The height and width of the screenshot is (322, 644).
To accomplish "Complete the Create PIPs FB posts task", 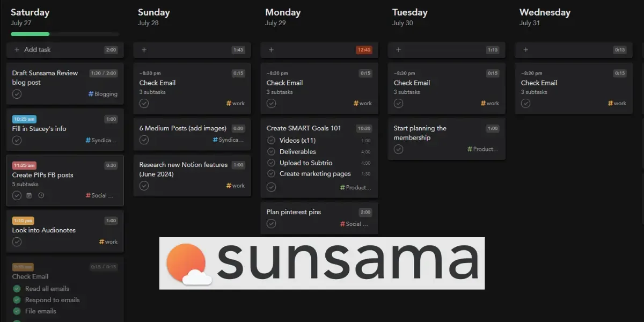I will [17, 196].
